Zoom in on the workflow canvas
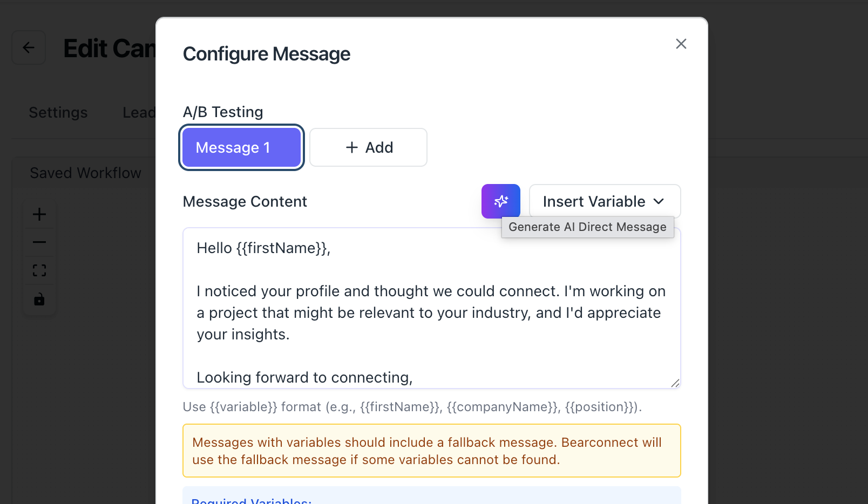The width and height of the screenshot is (868, 504). point(39,214)
